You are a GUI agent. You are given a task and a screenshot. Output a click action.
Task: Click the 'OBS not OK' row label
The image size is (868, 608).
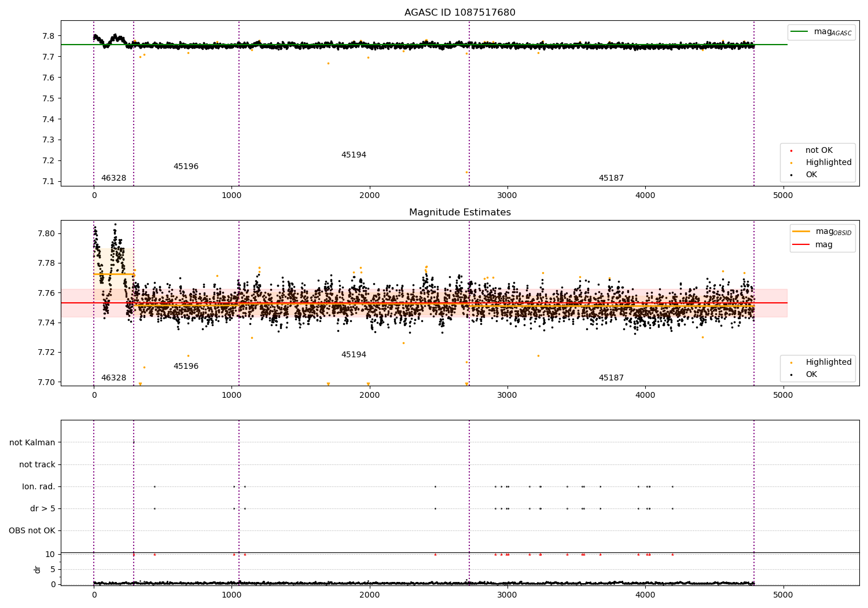[32, 530]
